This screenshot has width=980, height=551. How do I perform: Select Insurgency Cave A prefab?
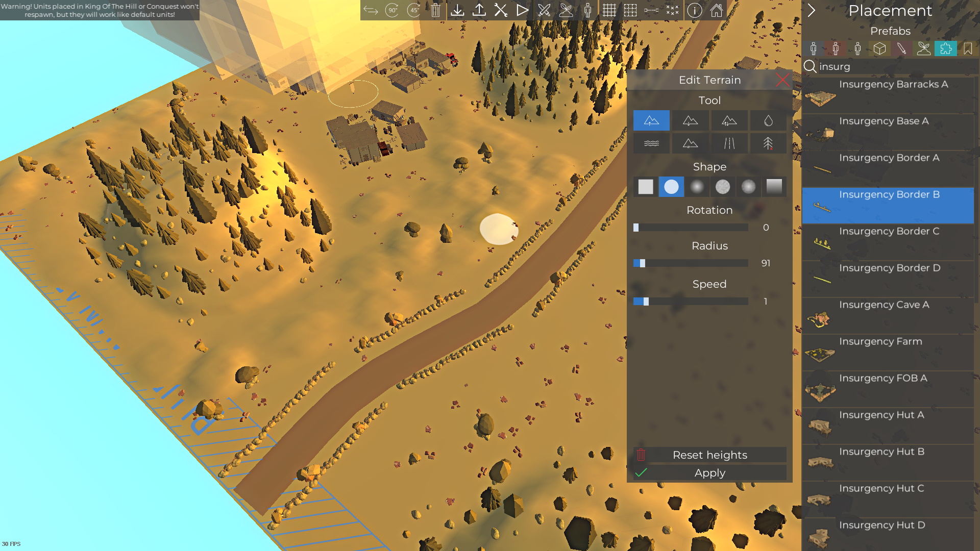pyautogui.click(x=888, y=315)
